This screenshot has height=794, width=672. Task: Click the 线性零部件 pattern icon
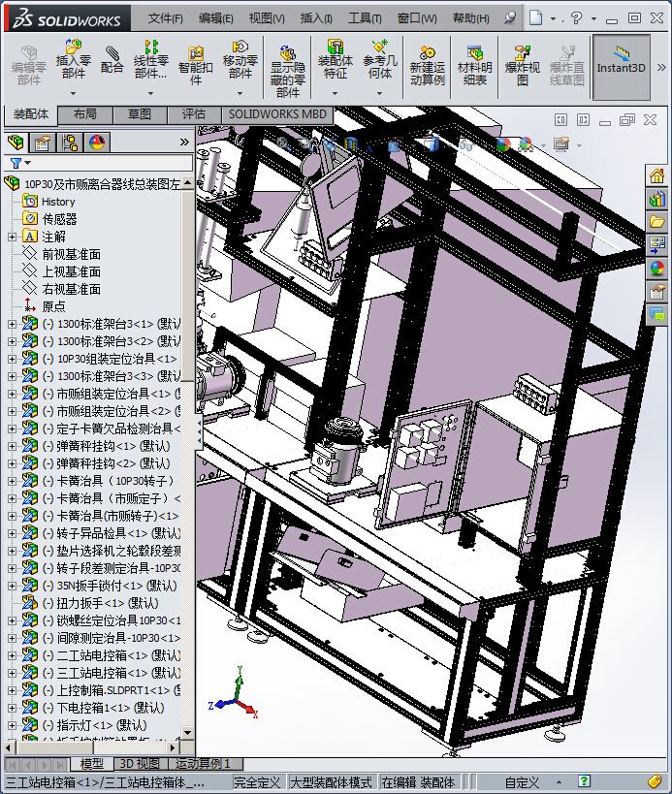coord(151,59)
